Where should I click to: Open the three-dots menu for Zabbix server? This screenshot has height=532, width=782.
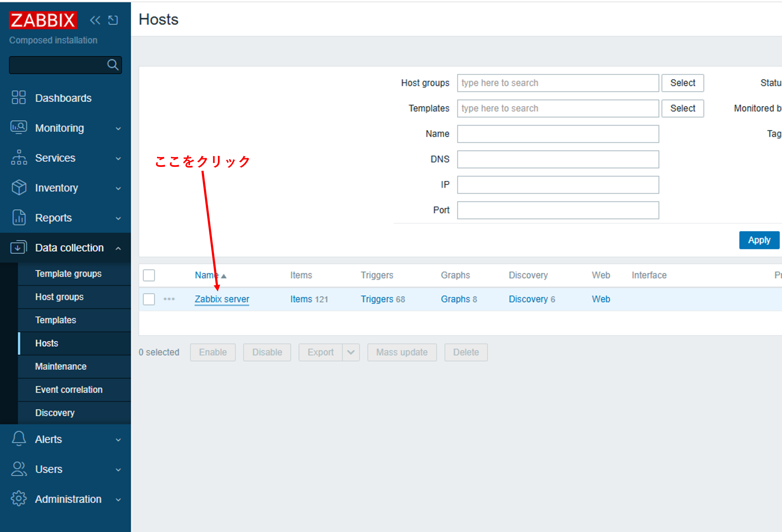(169, 299)
